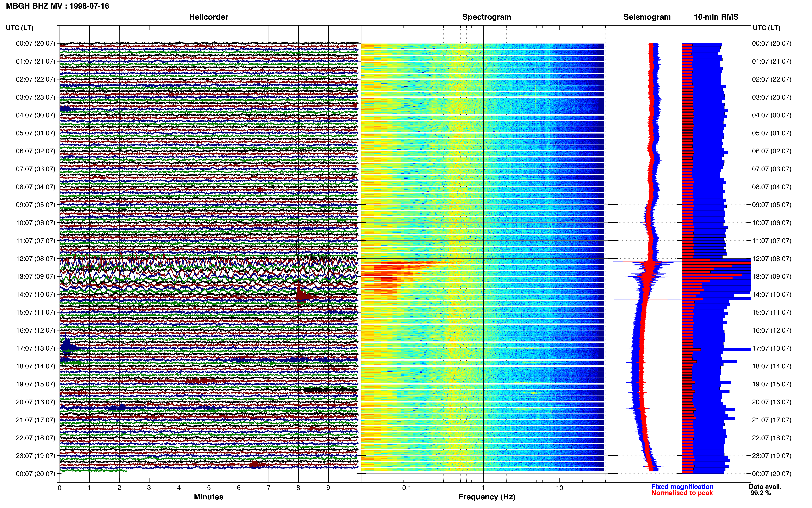Click the left 05:07 (01:07) time label
Image resolution: width=812 pixels, height=508 pixels.
coord(36,133)
